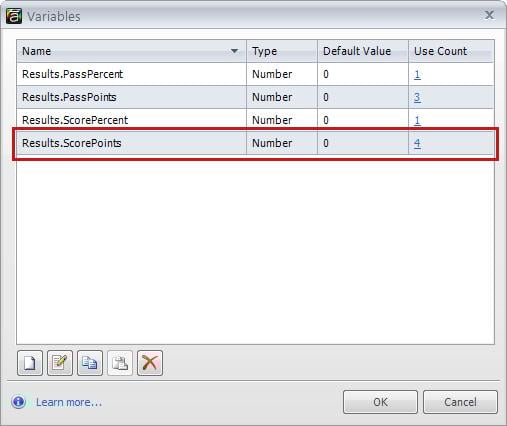Click the Use Count column header
The image size is (507, 426).
pyautogui.click(x=451, y=51)
